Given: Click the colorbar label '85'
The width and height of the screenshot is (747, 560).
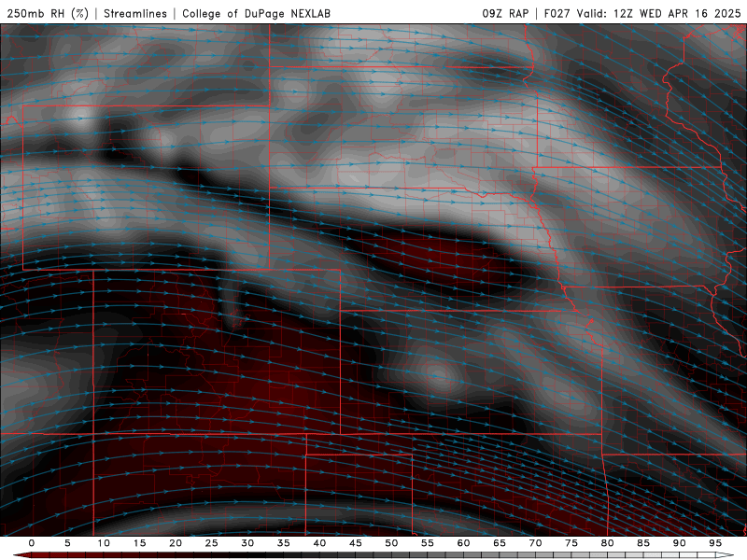Looking at the screenshot, I should pyautogui.click(x=643, y=543).
